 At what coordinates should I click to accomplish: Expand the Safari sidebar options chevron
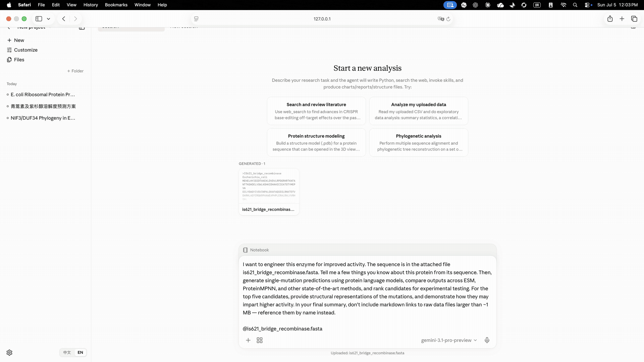click(49, 19)
